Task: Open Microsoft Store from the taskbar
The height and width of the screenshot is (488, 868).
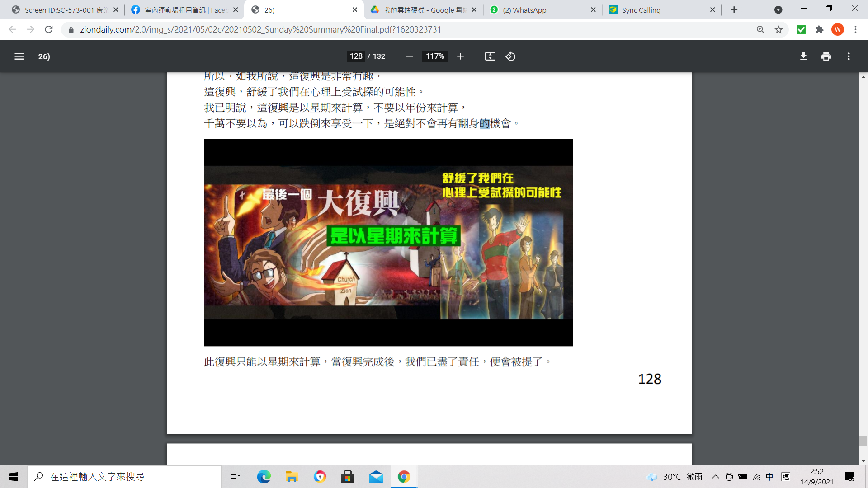Action: pyautogui.click(x=348, y=477)
